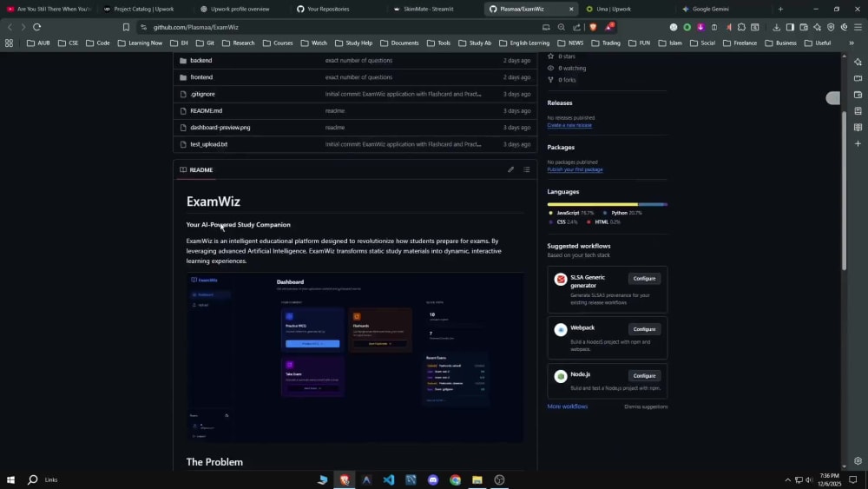The width and height of the screenshot is (868, 489).
Task: Open the Freelance bookmarks folder
Action: point(740,43)
